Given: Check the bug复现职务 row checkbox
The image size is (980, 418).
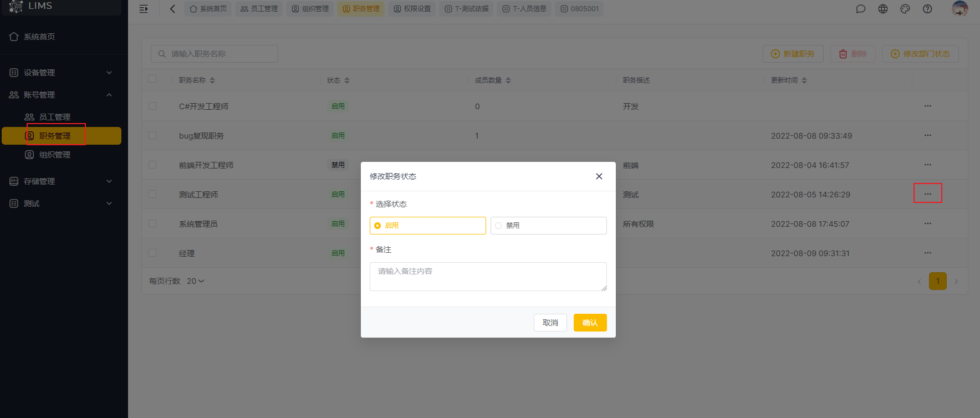Looking at the screenshot, I should (152, 135).
